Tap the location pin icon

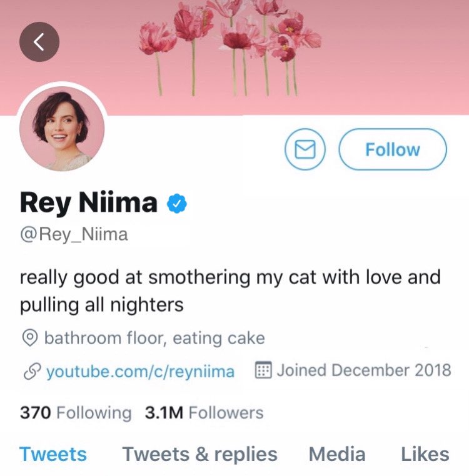tap(30, 337)
